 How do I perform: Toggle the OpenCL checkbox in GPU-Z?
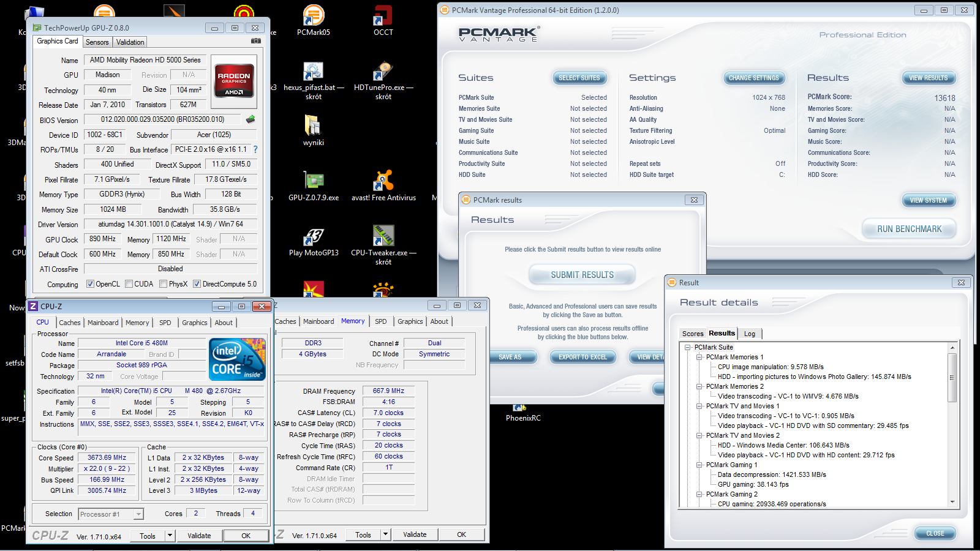90,284
